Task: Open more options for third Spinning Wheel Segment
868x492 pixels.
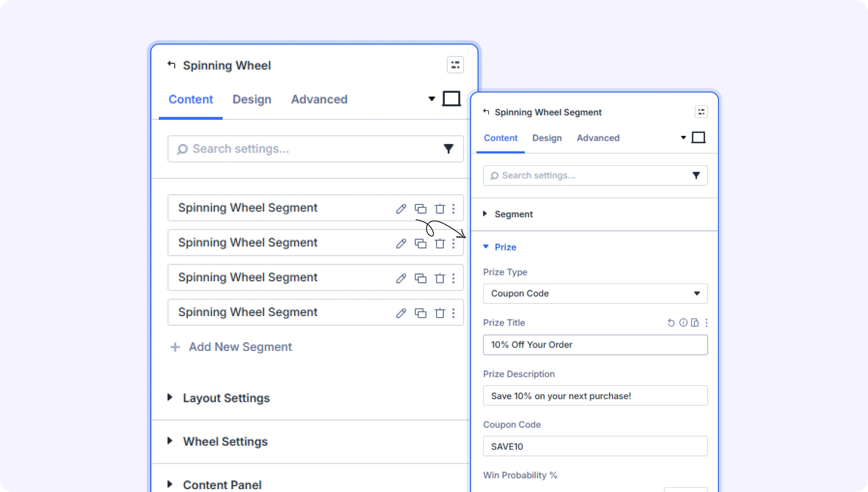Action: point(454,278)
